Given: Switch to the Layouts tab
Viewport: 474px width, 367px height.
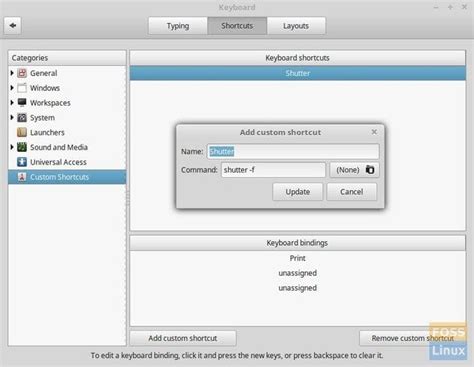Looking at the screenshot, I should (x=296, y=26).
